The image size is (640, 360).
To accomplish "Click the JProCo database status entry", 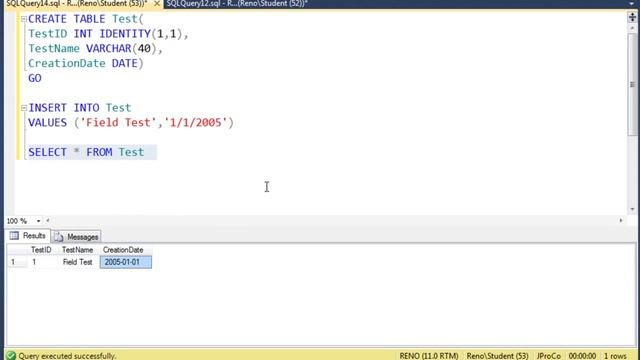I will pos(549,356).
